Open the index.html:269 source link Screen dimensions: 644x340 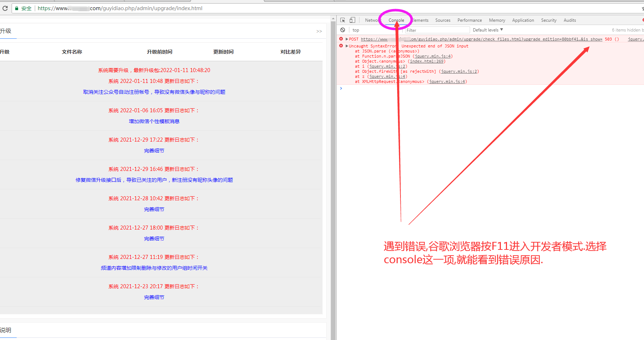[x=427, y=61]
